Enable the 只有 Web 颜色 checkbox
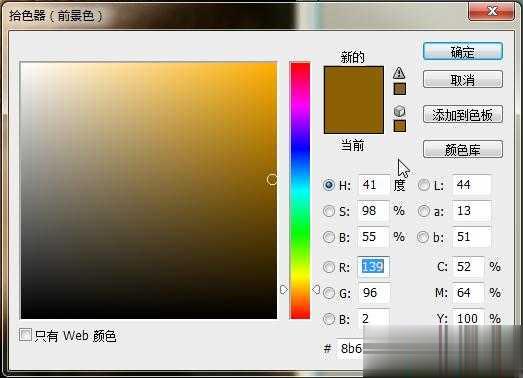 [25, 335]
